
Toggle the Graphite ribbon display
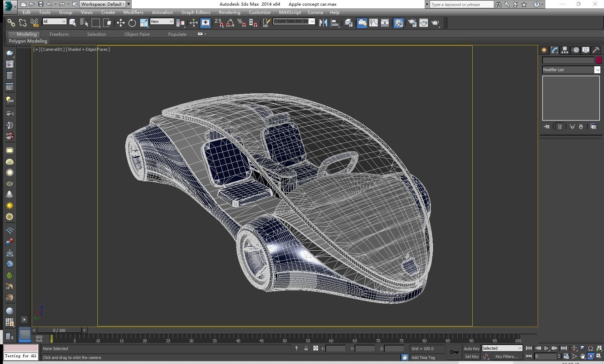[362, 23]
